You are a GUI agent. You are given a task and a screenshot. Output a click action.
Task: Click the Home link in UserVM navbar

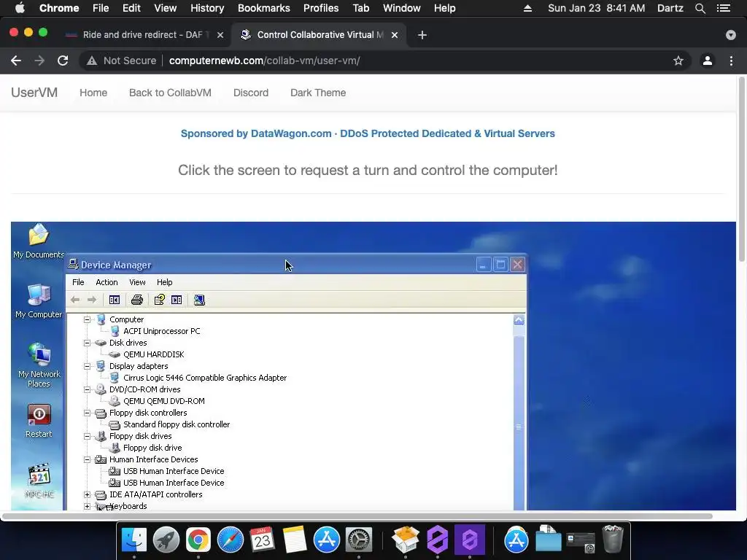point(93,93)
